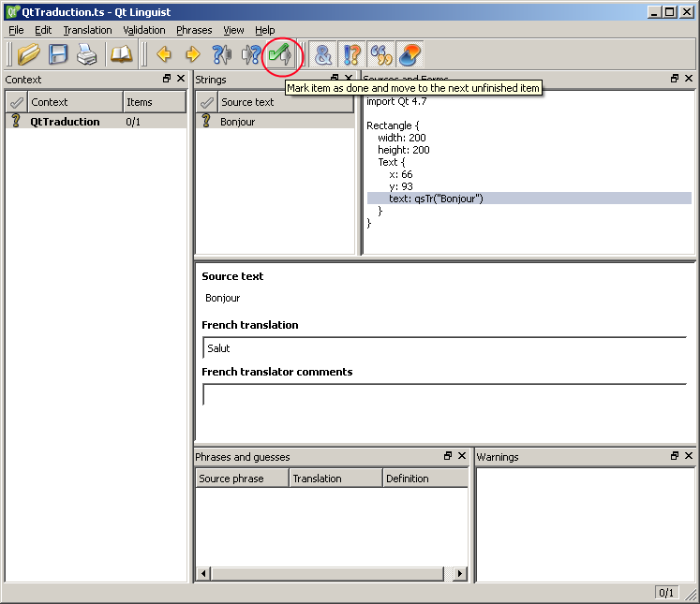Mark item as done and go to next unfinished
This screenshot has height=604, width=700.
point(280,55)
